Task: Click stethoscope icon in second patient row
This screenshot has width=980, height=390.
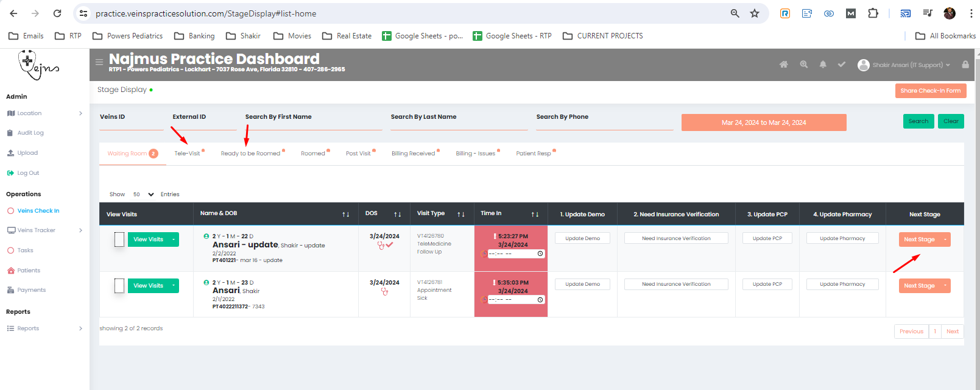Action: (384, 292)
